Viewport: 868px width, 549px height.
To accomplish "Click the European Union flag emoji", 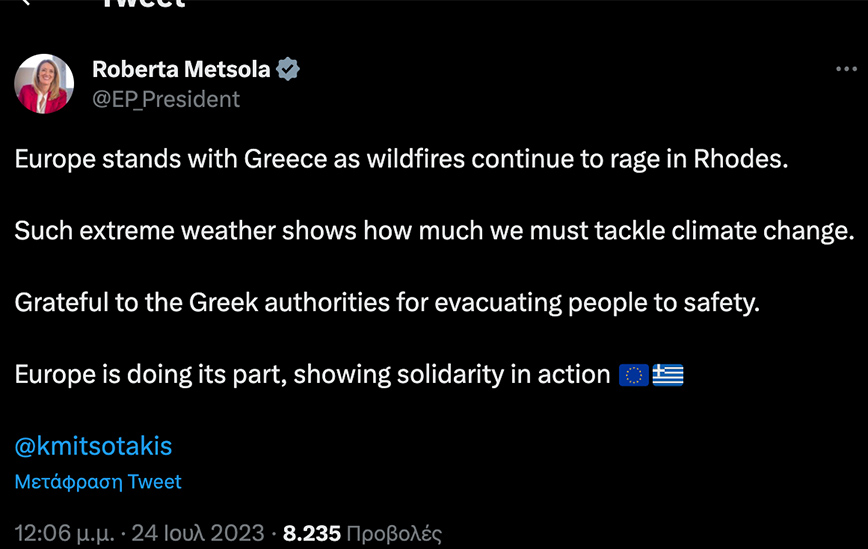I will click(x=633, y=375).
